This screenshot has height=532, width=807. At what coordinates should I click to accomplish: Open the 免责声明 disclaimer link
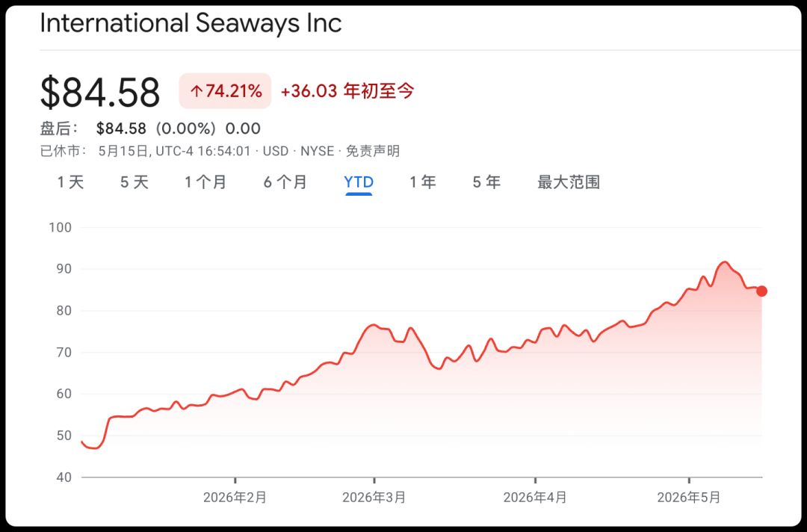373,151
